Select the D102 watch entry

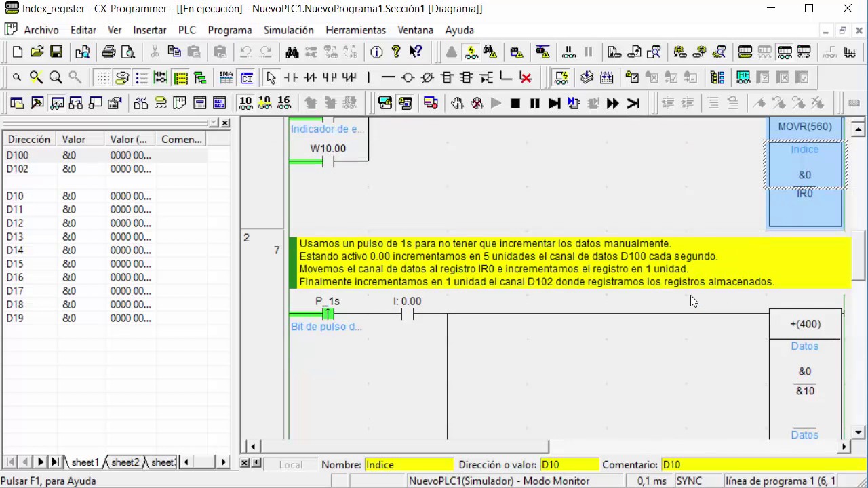pyautogui.click(x=105, y=169)
